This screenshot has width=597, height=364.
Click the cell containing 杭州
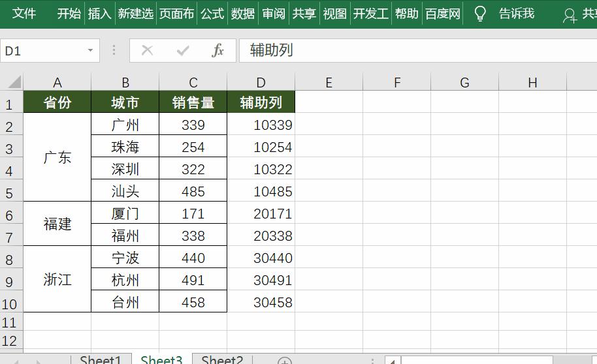pyautogui.click(x=125, y=279)
